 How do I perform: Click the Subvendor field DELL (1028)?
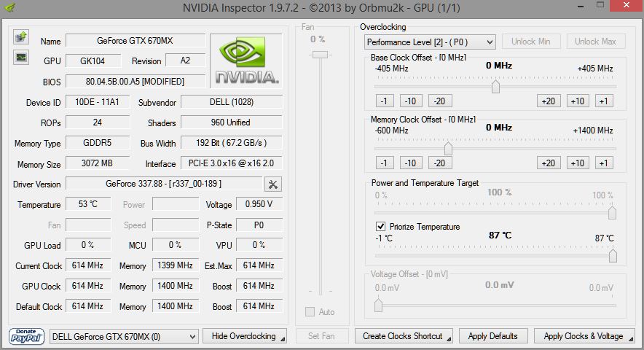coord(232,102)
